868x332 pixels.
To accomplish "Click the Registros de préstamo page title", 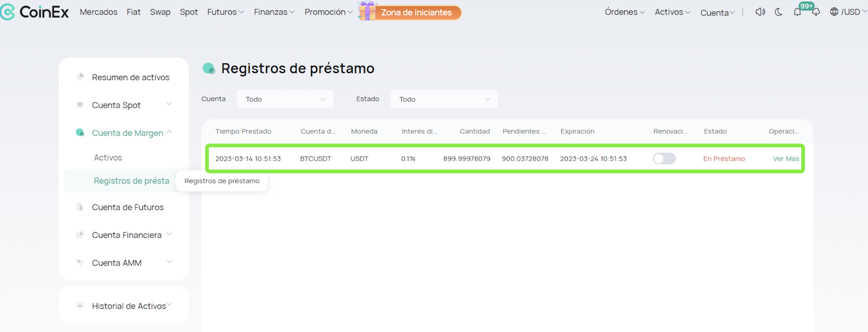I will pos(297,68).
